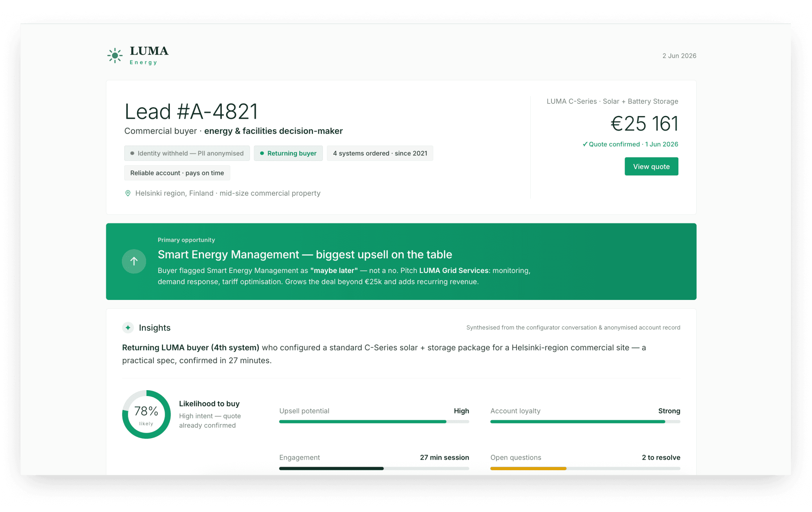Click the LUMA Energy sun logo icon
Image resolution: width=812 pixels, height=512 pixels.
(115, 55)
